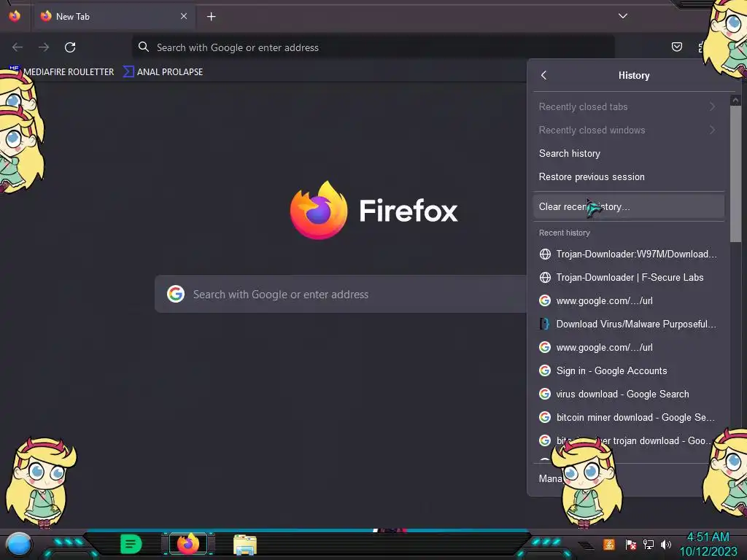747x560 pixels.
Task: Expand Recently closed windows submenu
Action: [x=628, y=130]
